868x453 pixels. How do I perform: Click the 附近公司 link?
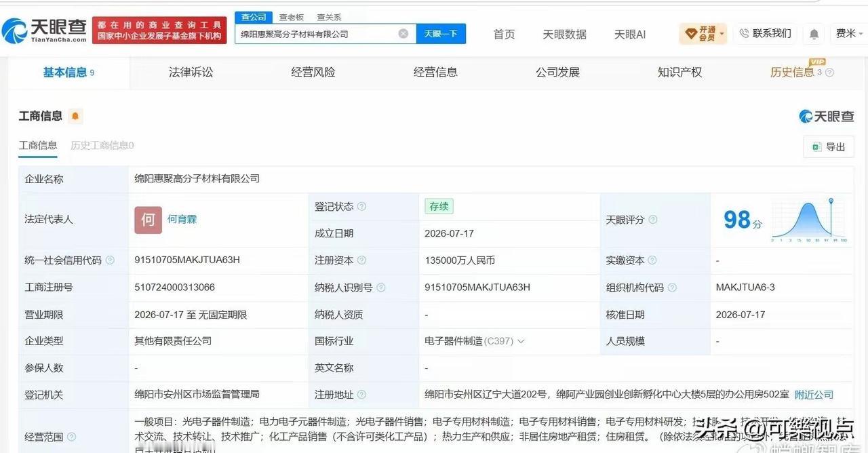[814, 395]
